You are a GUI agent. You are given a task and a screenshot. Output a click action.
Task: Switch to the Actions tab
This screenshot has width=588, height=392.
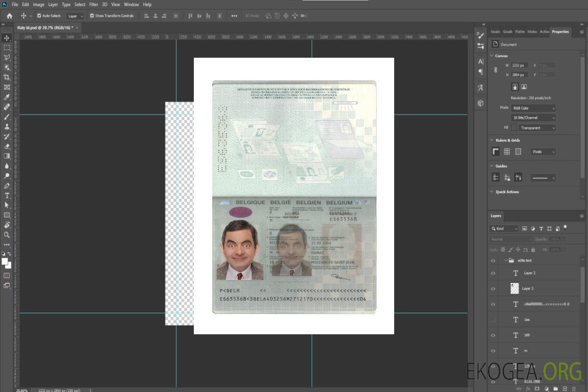click(544, 32)
